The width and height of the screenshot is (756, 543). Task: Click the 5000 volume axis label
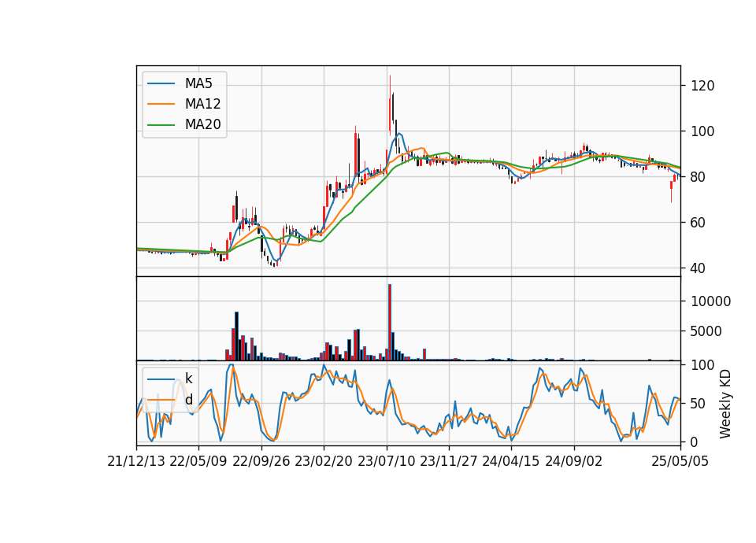pyautogui.click(x=706, y=331)
